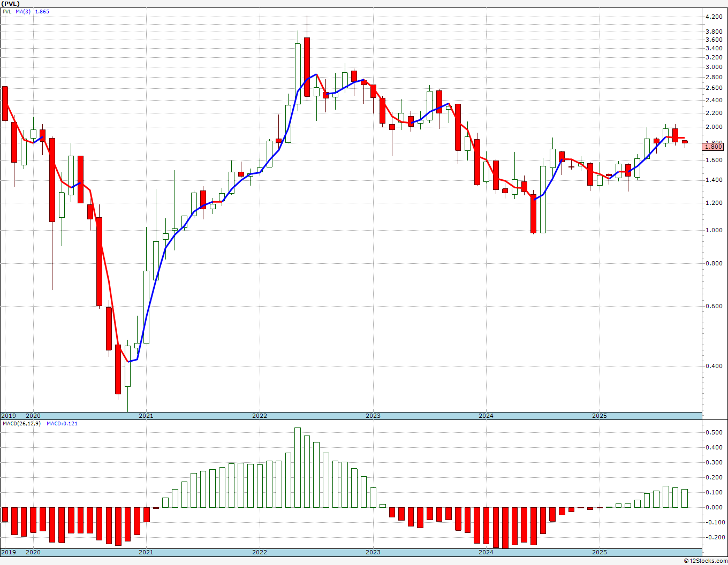
Task: Click the 0.200 MACD scale label
Action: pyautogui.click(x=714, y=478)
